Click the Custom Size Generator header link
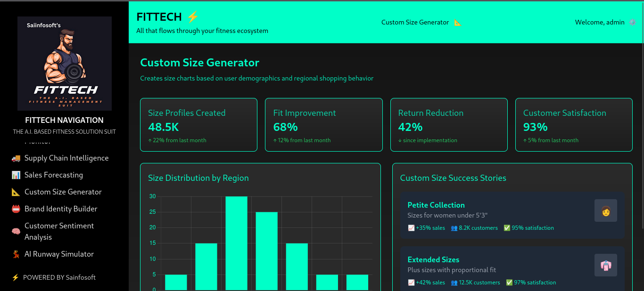Viewport: 644px width, 291px height. coord(415,22)
